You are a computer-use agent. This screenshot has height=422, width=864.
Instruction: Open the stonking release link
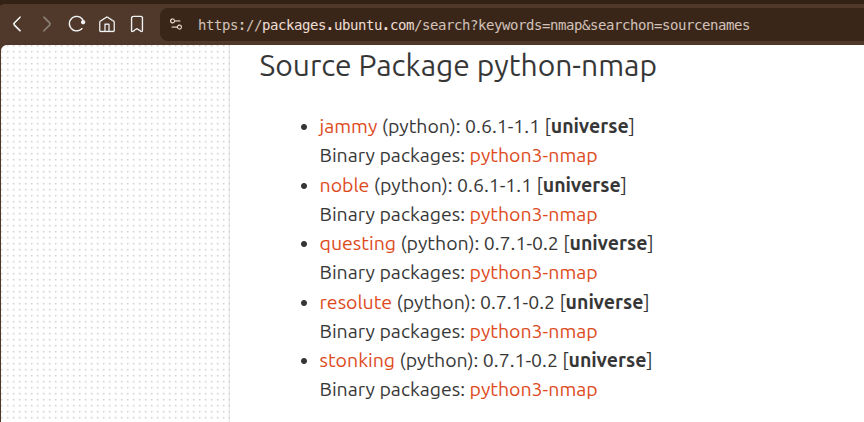click(357, 361)
